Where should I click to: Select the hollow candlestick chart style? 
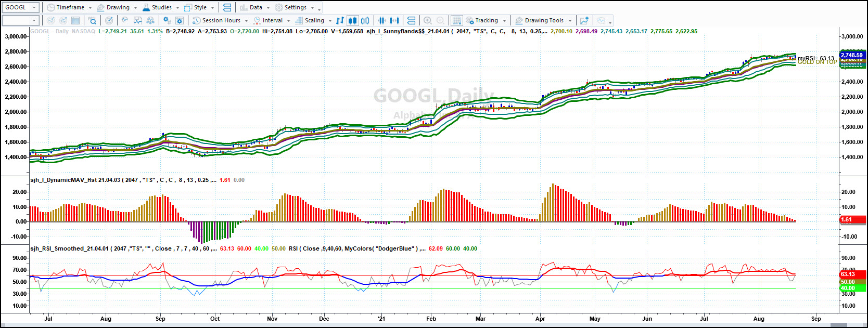[x=365, y=20]
